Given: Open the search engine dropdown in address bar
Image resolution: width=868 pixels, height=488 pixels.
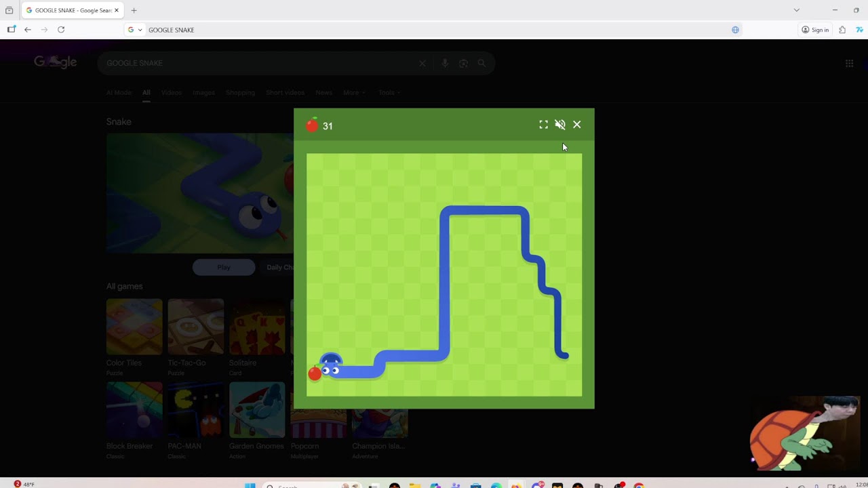Looking at the screenshot, I should [x=135, y=30].
